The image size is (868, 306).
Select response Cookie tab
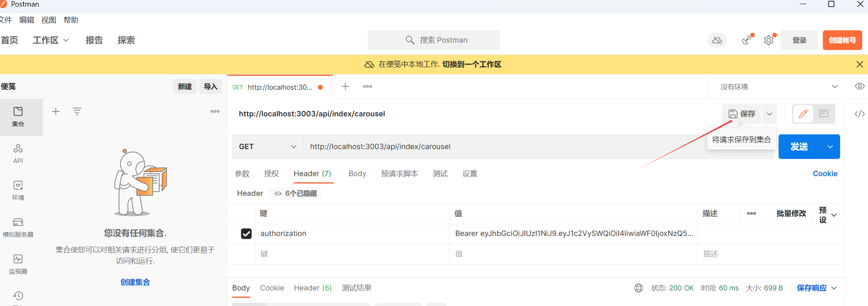[272, 288]
